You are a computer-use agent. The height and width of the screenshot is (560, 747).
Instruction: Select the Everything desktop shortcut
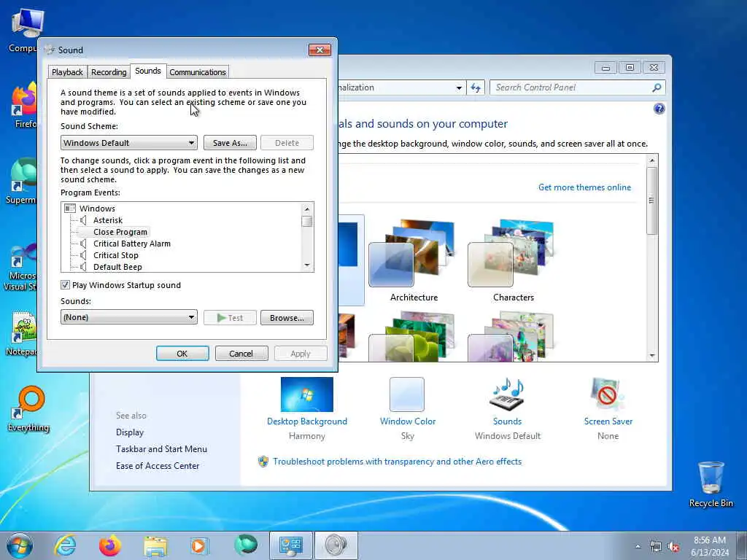click(28, 408)
